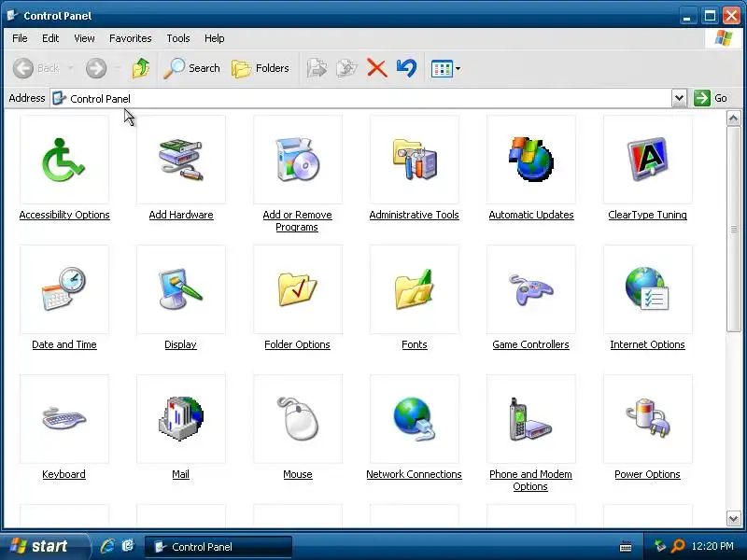Click the Control Panel taskbar button

point(218,547)
